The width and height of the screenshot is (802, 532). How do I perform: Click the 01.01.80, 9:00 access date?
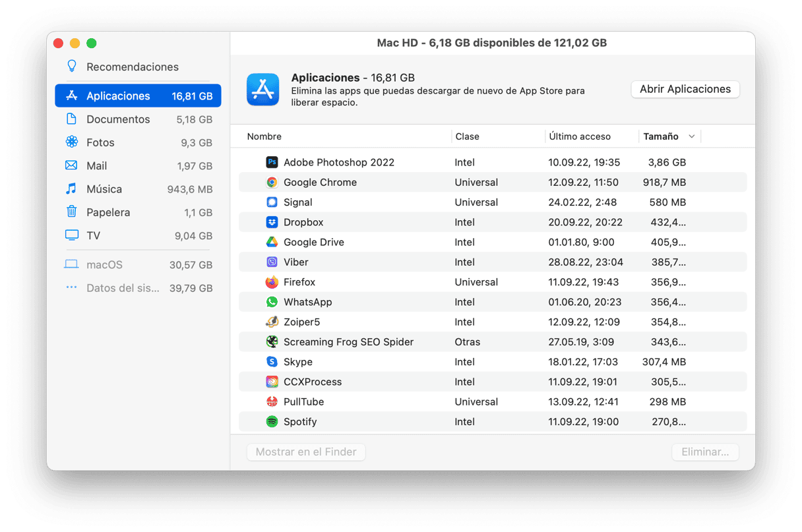click(581, 242)
